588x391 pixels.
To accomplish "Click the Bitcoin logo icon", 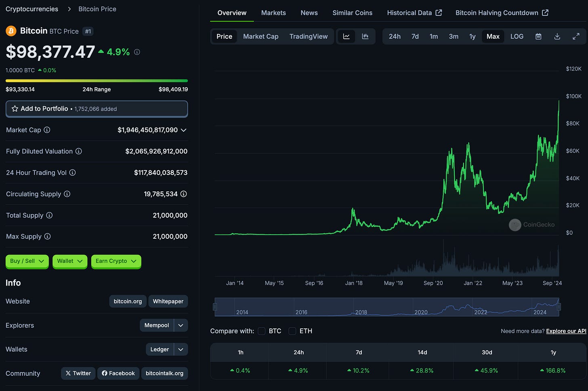I will (x=11, y=31).
